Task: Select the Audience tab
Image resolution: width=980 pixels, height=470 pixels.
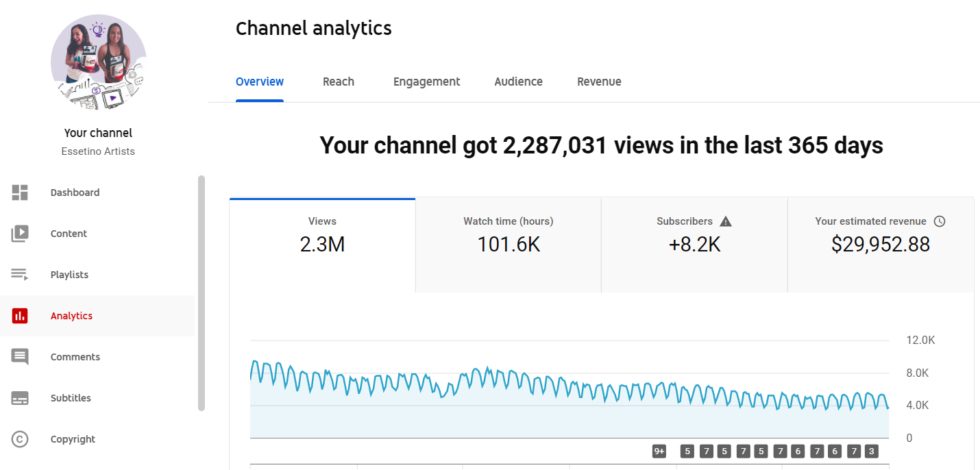Action: 518,82
